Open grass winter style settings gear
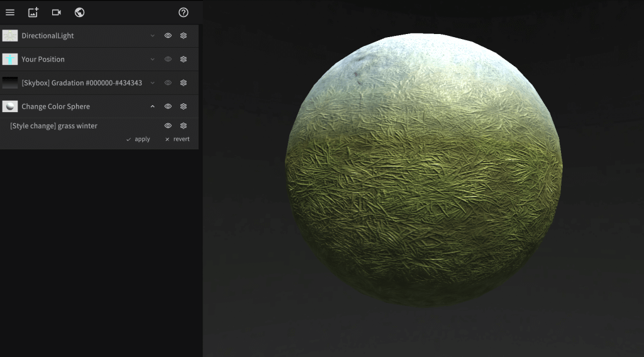 tap(184, 126)
